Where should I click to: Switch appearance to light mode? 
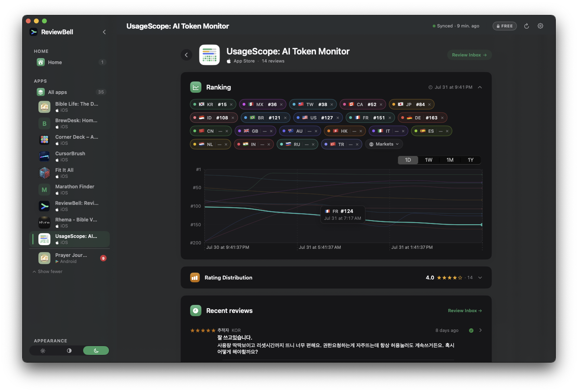pos(43,350)
